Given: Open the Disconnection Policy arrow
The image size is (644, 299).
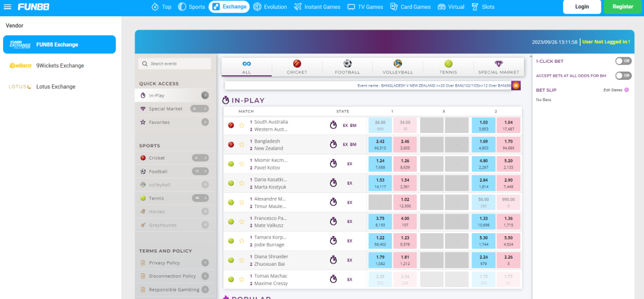Looking at the screenshot, I should pyautogui.click(x=205, y=276).
